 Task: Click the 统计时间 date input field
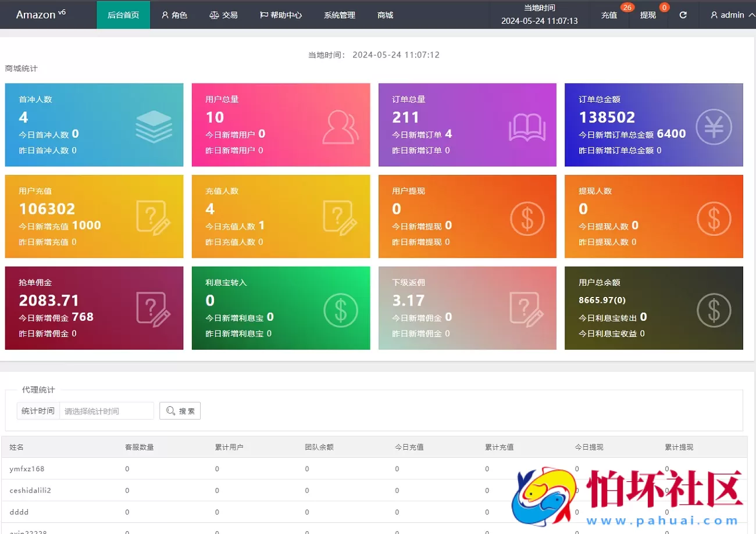[106, 410]
